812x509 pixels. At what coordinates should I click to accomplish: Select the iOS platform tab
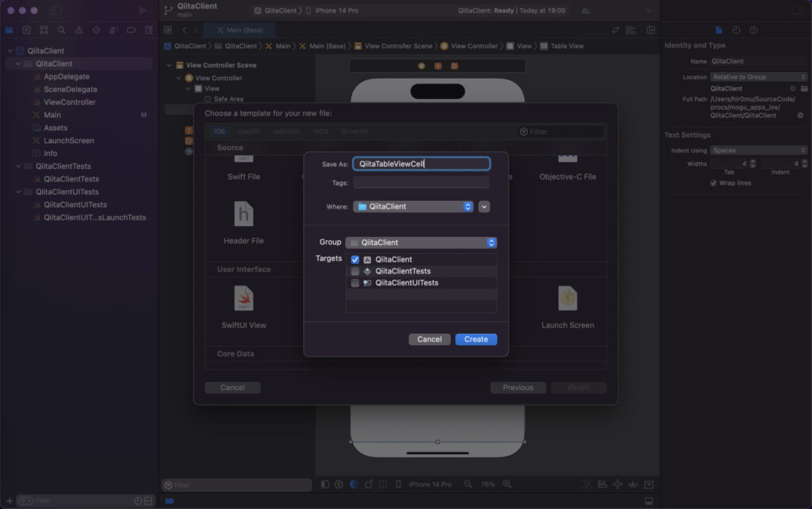220,132
